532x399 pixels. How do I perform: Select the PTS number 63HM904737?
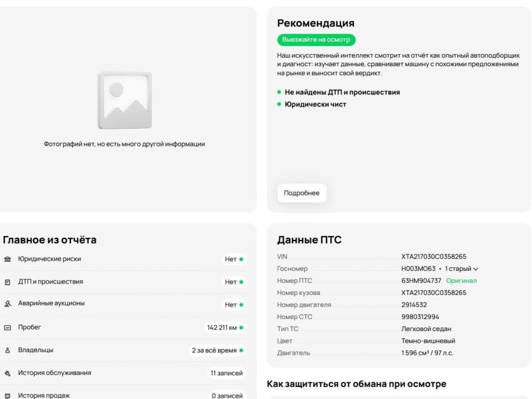[421, 280]
